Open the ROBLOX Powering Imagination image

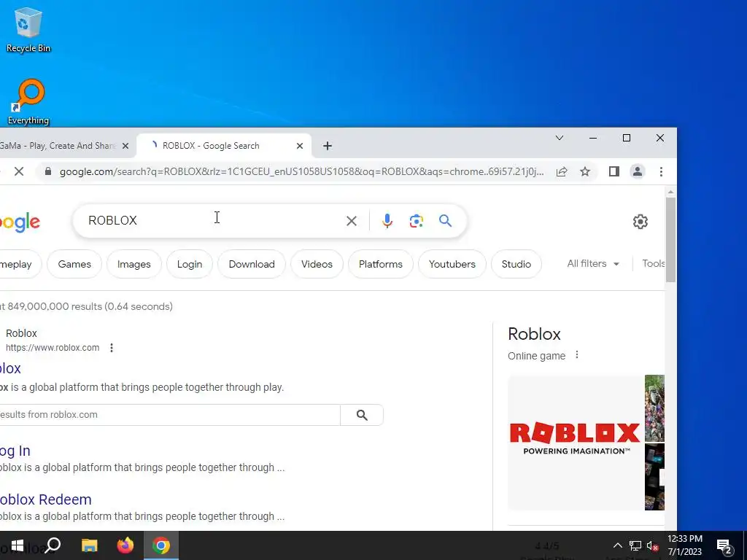[x=576, y=443]
